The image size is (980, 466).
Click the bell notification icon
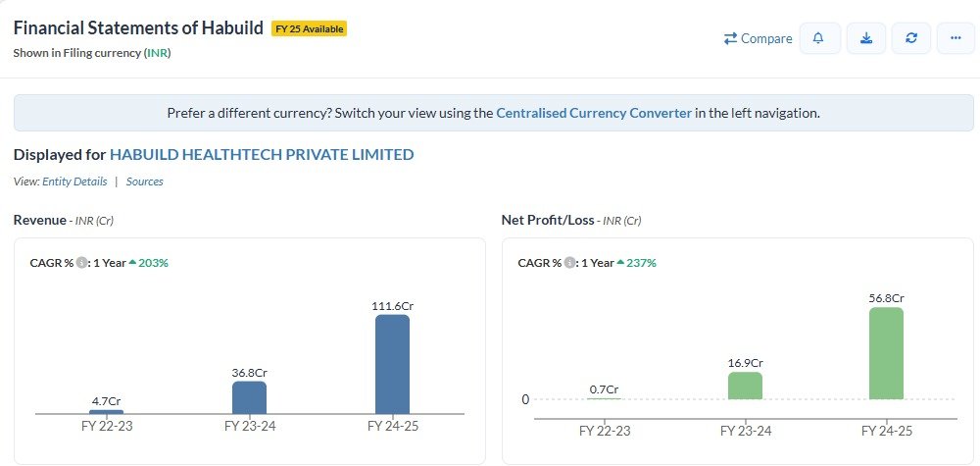coord(819,39)
